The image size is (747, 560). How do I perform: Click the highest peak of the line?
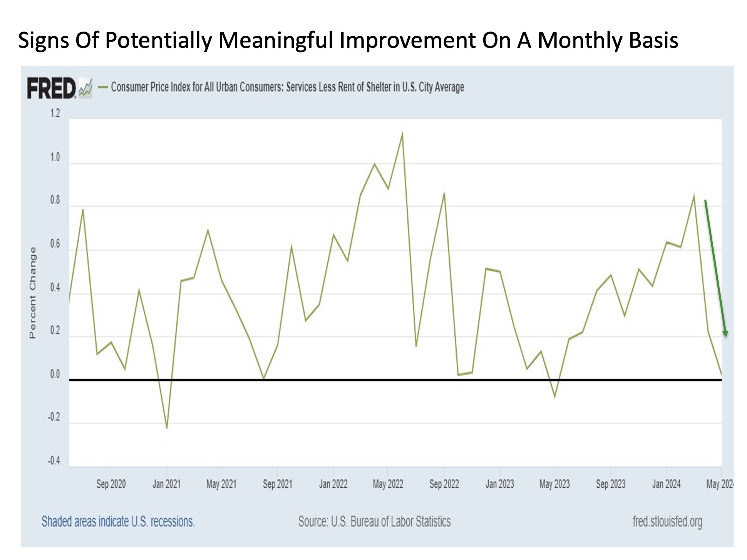coord(402,134)
